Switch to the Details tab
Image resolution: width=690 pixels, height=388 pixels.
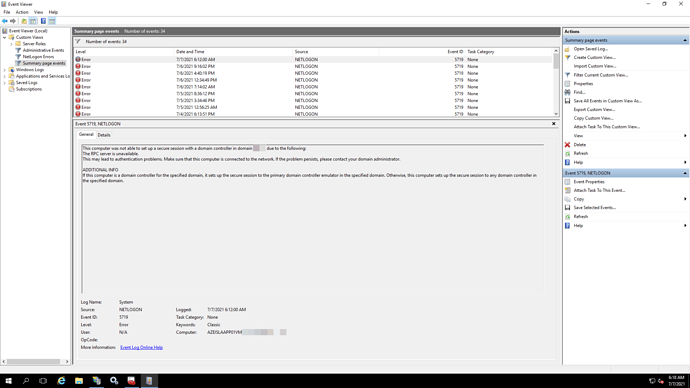[x=104, y=135]
